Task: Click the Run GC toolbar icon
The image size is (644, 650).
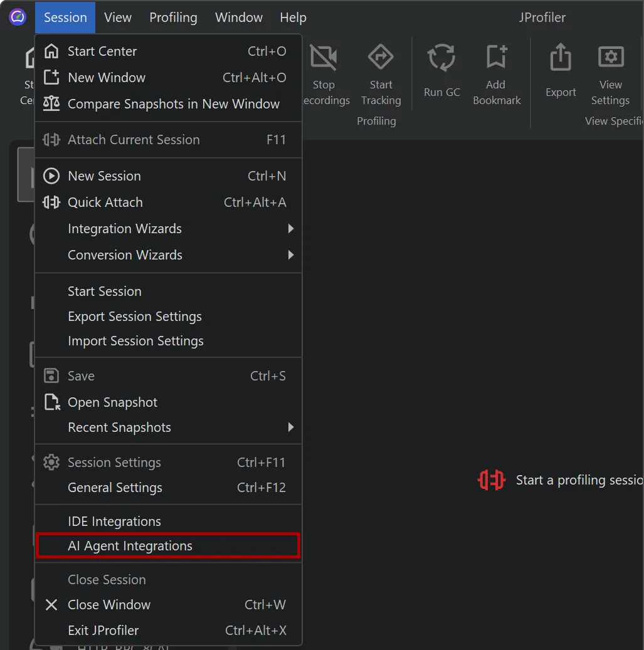Action: coord(441,56)
